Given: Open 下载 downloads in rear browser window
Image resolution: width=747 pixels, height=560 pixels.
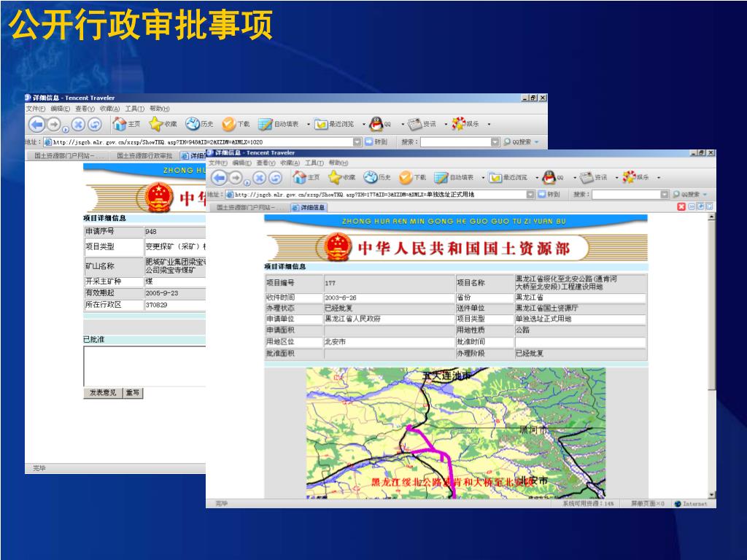Looking at the screenshot, I should [x=236, y=124].
